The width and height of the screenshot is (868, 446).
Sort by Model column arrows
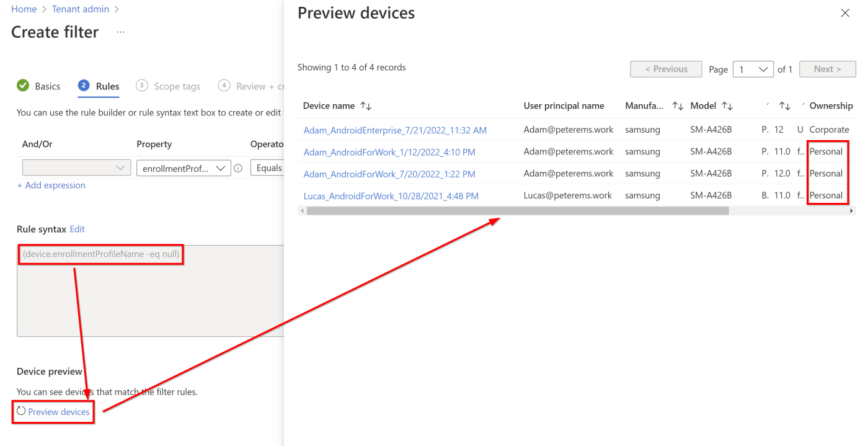[727, 106]
